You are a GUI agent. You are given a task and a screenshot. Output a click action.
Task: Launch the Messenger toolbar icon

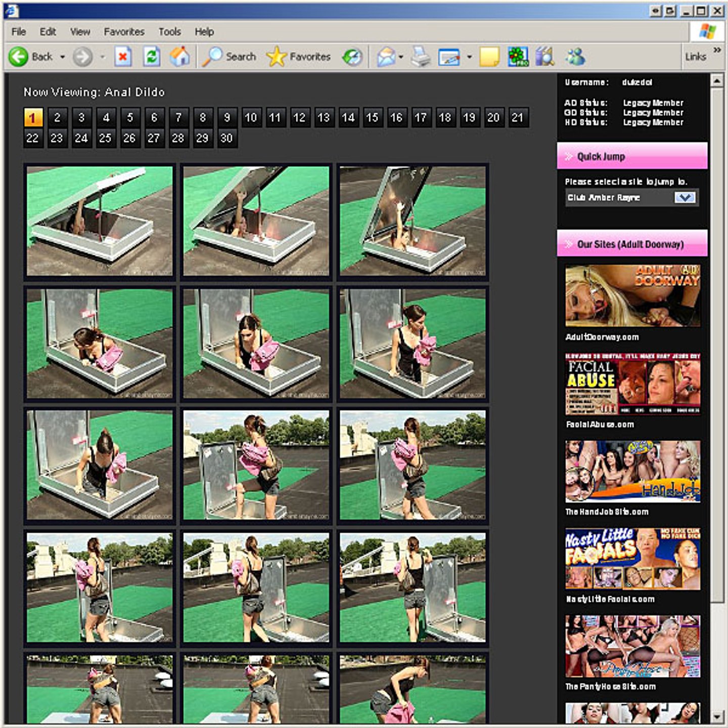[575, 57]
